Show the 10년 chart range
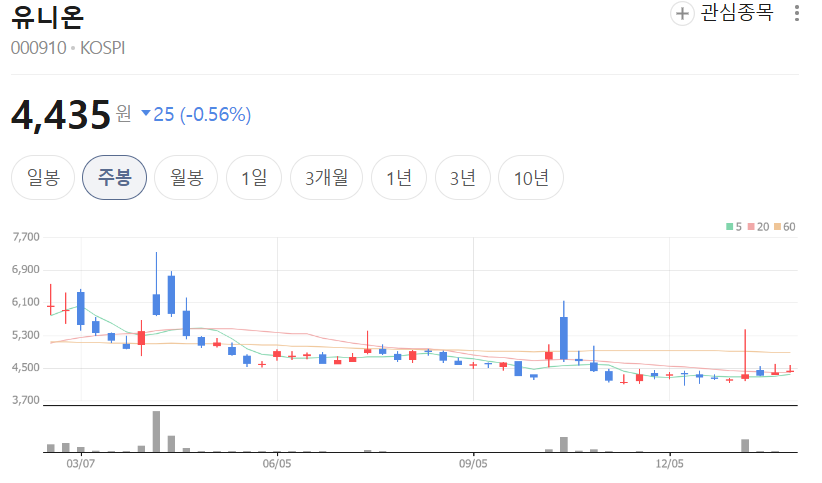Image resolution: width=822 pixels, height=483 pixels. click(531, 178)
